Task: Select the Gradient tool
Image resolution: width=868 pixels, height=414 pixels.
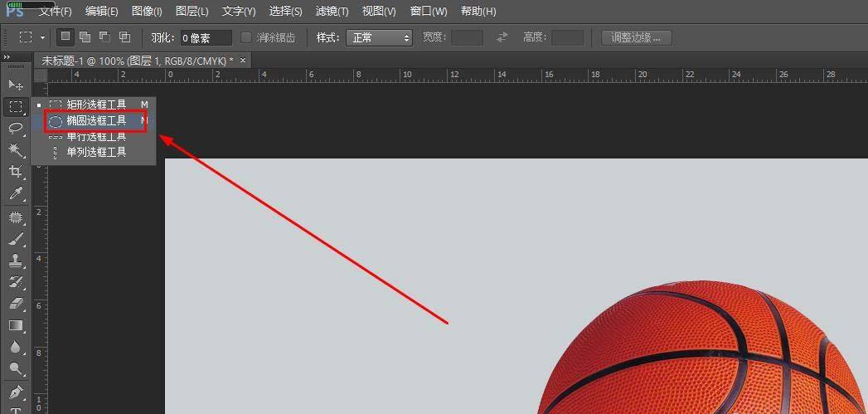Action: tap(16, 325)
